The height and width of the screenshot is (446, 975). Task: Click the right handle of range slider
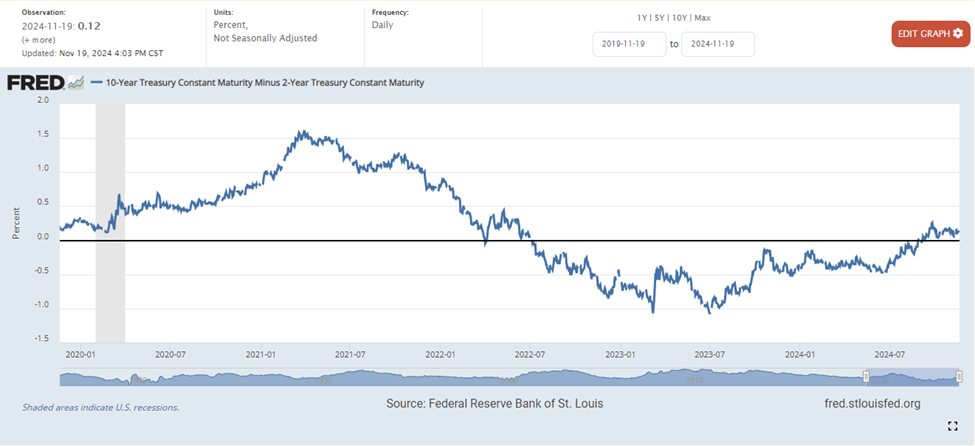[x=958, y=376]
